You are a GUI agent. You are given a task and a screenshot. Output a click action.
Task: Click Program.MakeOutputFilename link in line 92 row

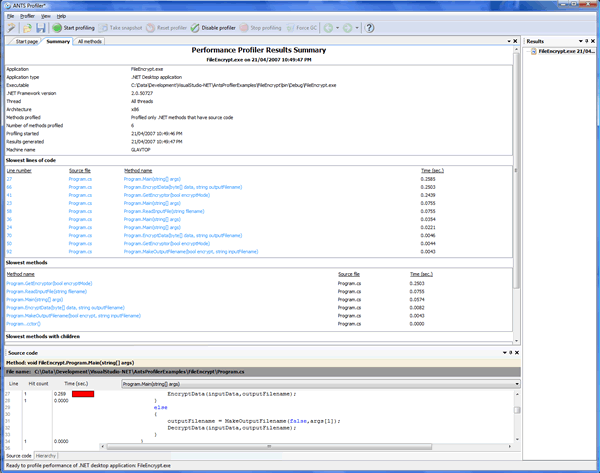[191, 252]
